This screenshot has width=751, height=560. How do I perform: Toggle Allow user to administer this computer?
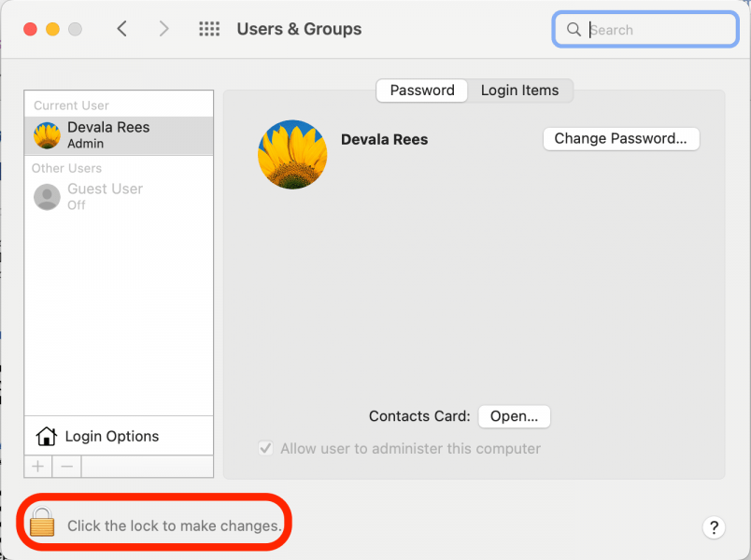(x=265, y=449)
